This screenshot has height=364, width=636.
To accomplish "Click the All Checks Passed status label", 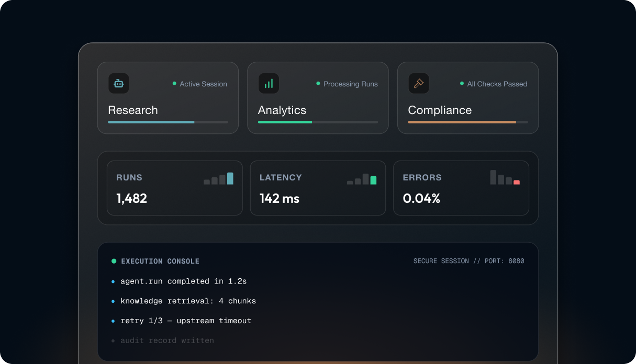I will click(x=497, y=84).
